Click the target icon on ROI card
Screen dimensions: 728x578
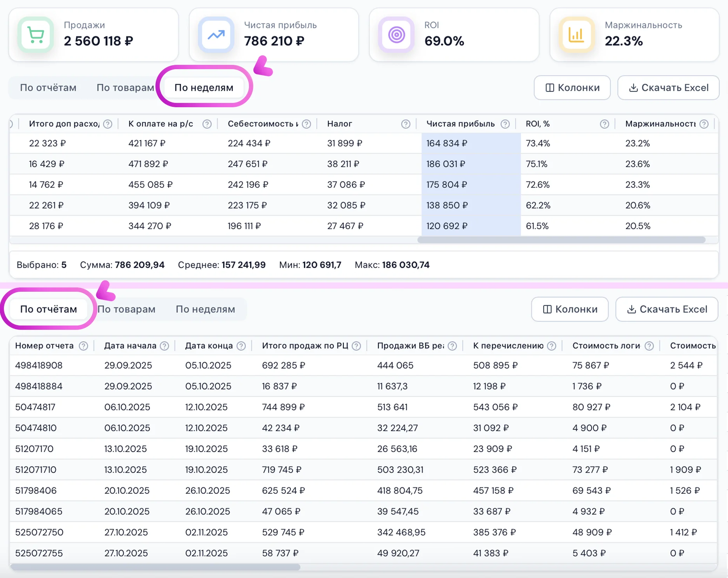click(x=396, y=35)
